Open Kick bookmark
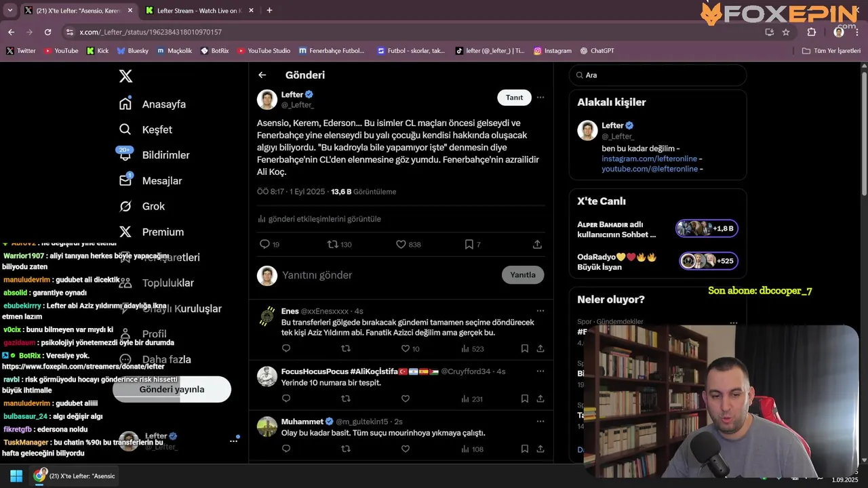 (97, 51)
